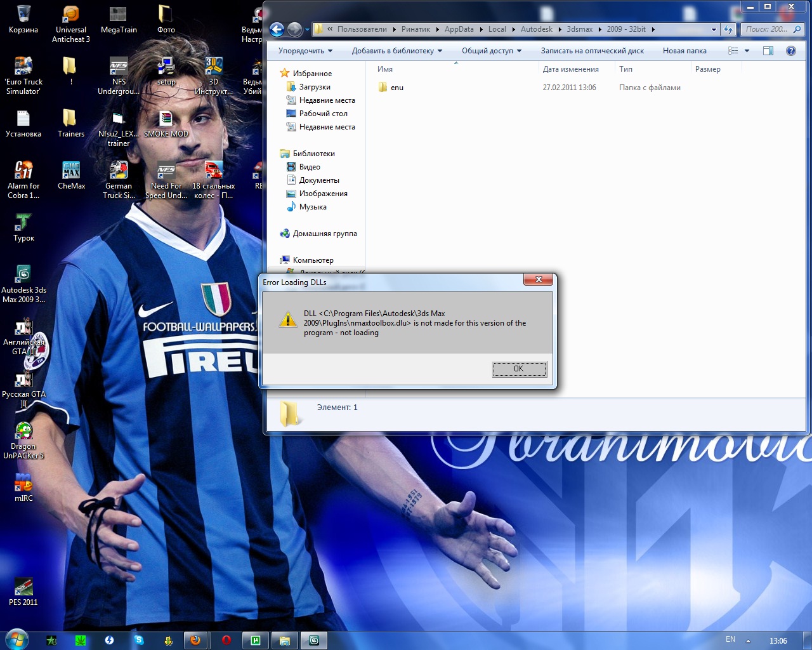Select Фото folder on desktop
The image size is (812, 650).
[x=166, y=20]
